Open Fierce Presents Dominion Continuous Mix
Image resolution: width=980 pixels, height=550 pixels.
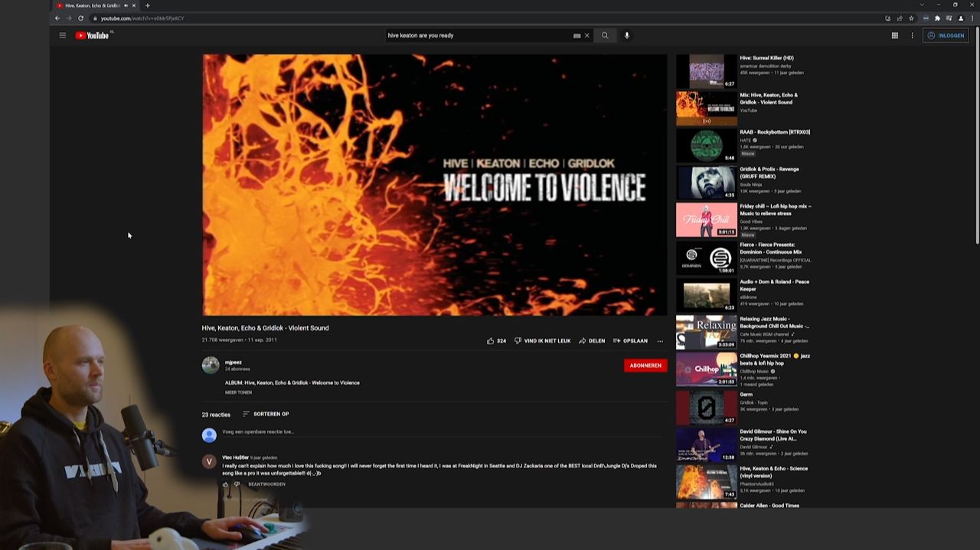(x=770, y=248)
